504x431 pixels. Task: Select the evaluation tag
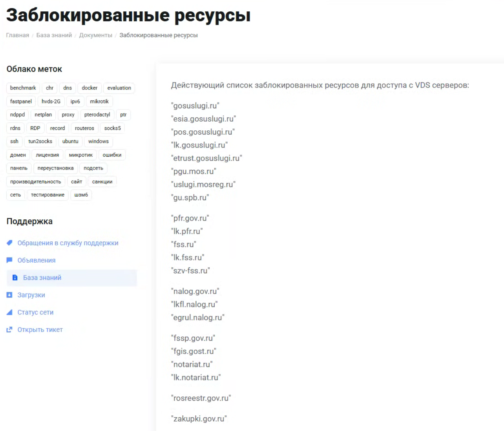coord(119,88)
